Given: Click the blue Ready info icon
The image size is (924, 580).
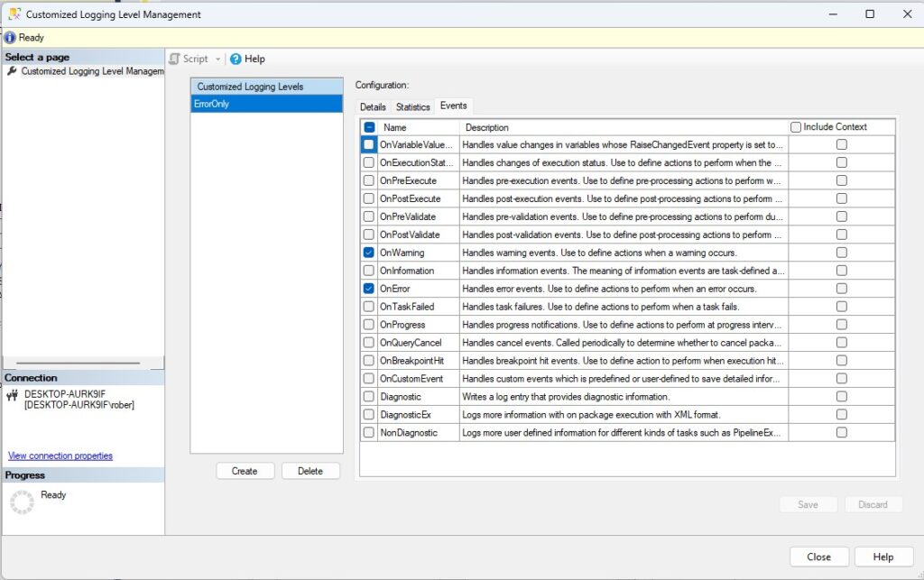Looking at the screenshot, I should coord(9,37).
